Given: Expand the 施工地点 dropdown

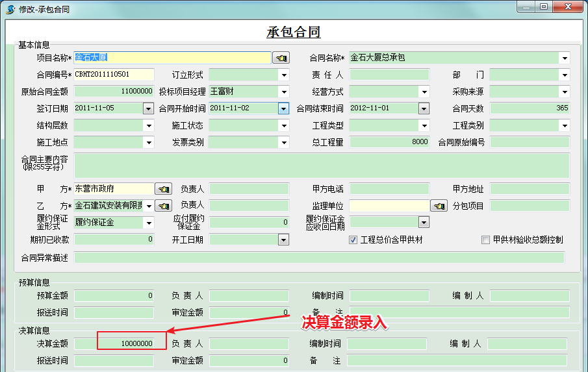Looking at the screenshot, I should (x=149, y=142).
